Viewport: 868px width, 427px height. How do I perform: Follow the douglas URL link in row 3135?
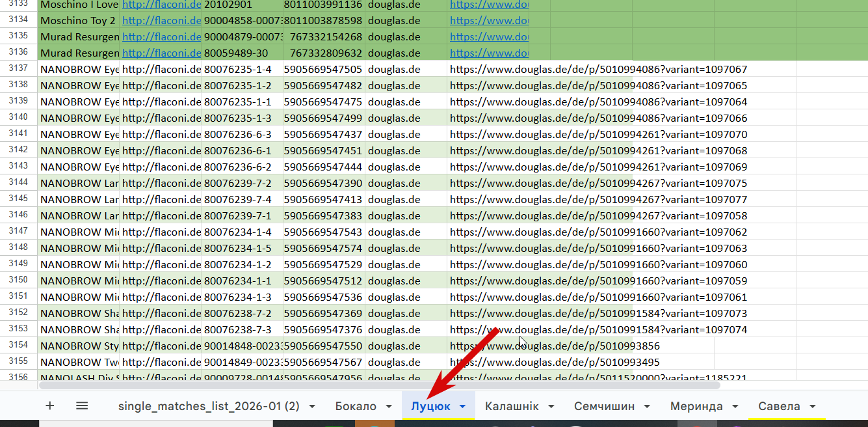[x=489, y=36]
